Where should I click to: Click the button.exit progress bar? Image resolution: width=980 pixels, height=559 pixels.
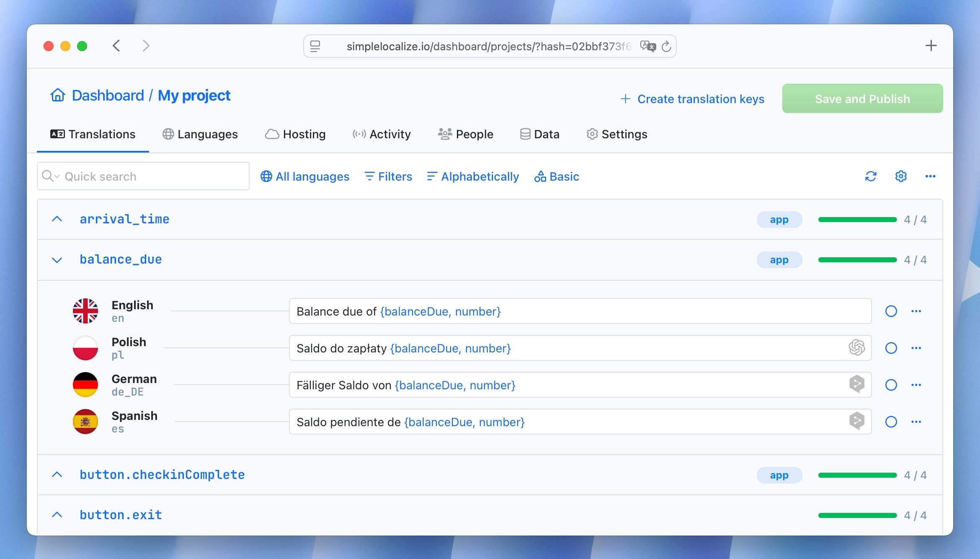pos(857,515)
